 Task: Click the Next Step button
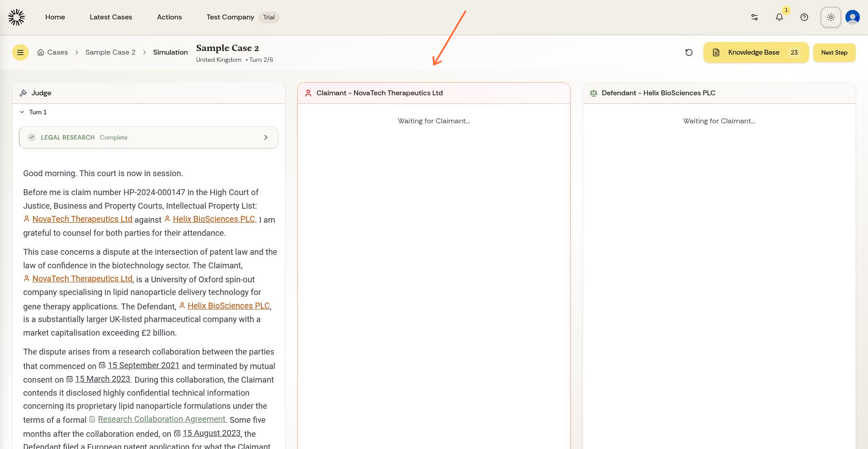pos(834,52)
